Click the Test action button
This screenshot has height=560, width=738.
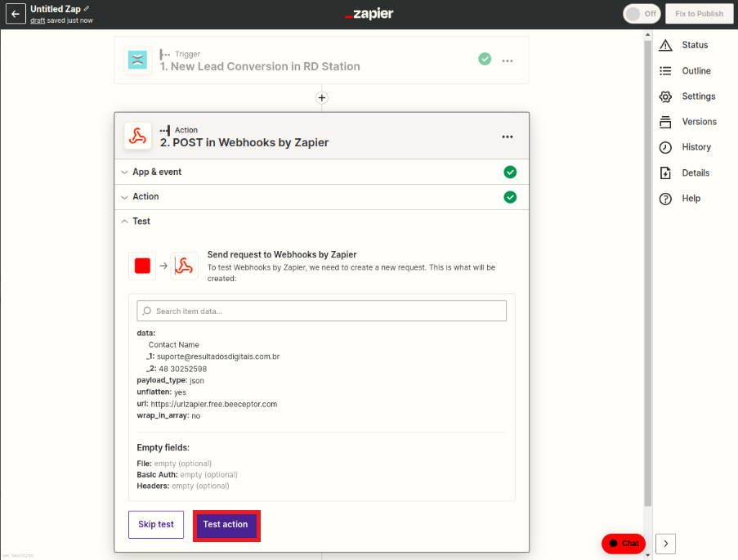point(226,526)
